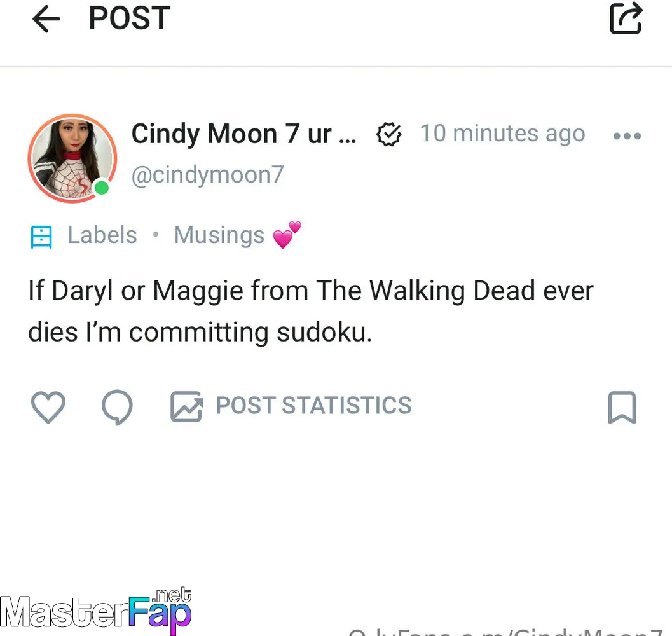Click the Labels drawer icon
This screenshot has height=636, width=672.
point(41,237)
